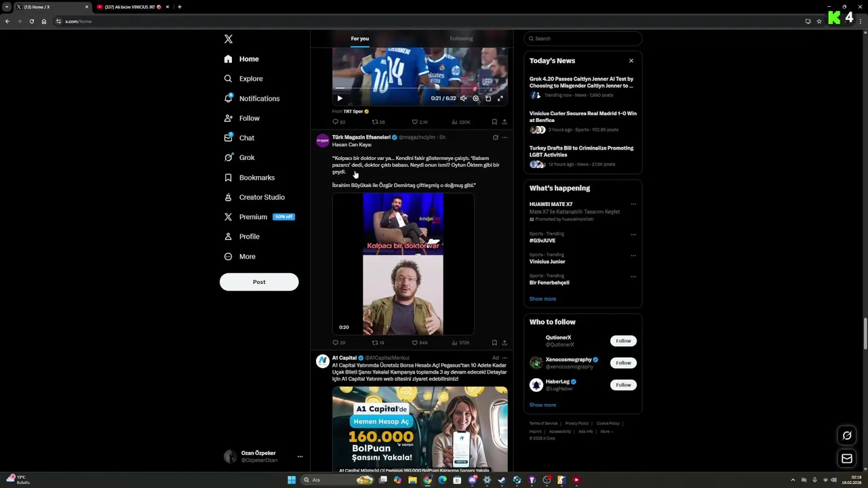Toggle picture-in-picture on the video
This screenshot has width=868, height=488.
point(488,98)
